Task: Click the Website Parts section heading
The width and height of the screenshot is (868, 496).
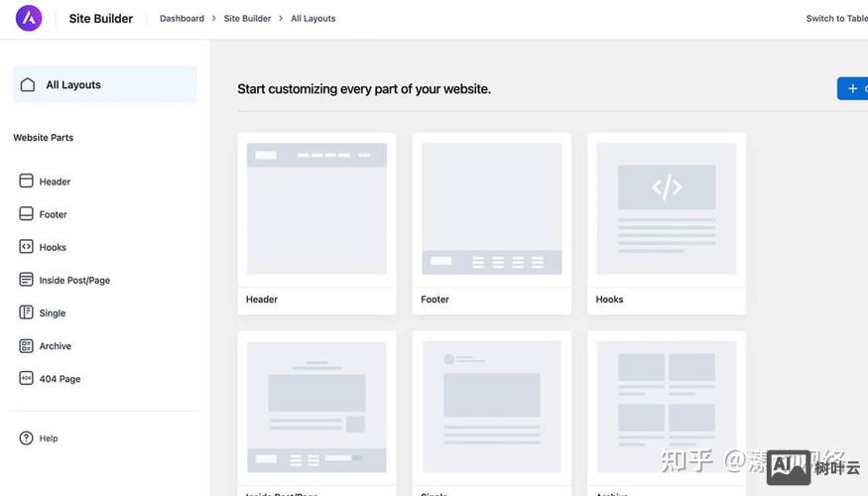Action: [44, 137]
